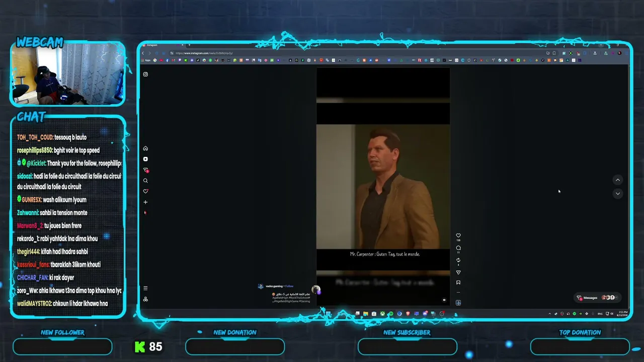Open the floating Messages button
Viewport: 644px width, 362px height.
click(x=597, y=298)
